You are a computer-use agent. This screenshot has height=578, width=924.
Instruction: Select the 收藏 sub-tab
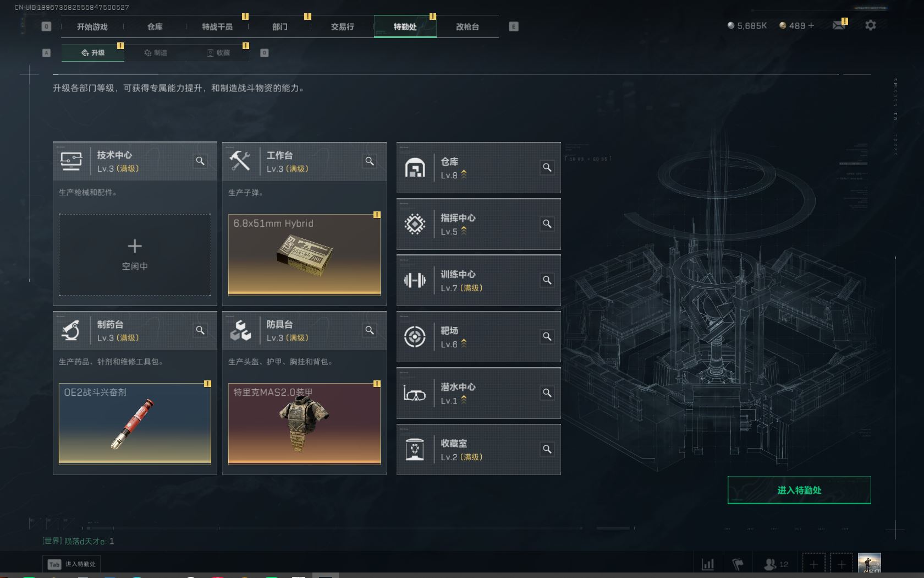coord(218,53)
